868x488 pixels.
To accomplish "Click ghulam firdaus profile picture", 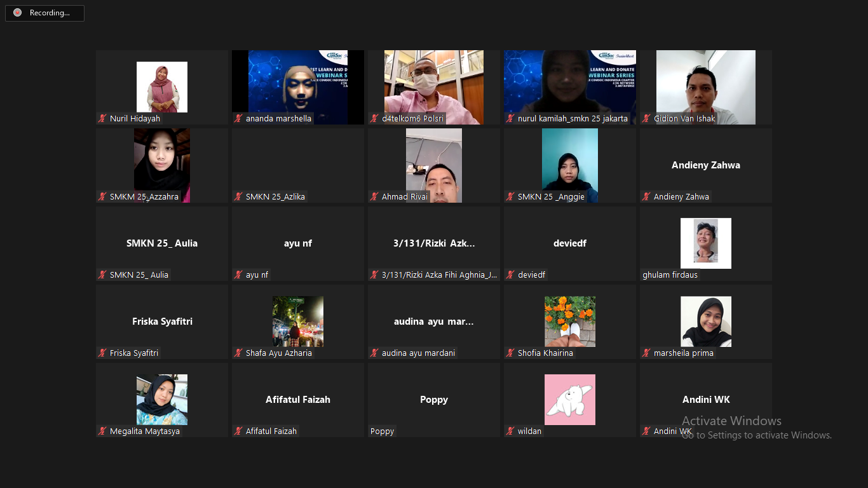I will tap(705, 243).
